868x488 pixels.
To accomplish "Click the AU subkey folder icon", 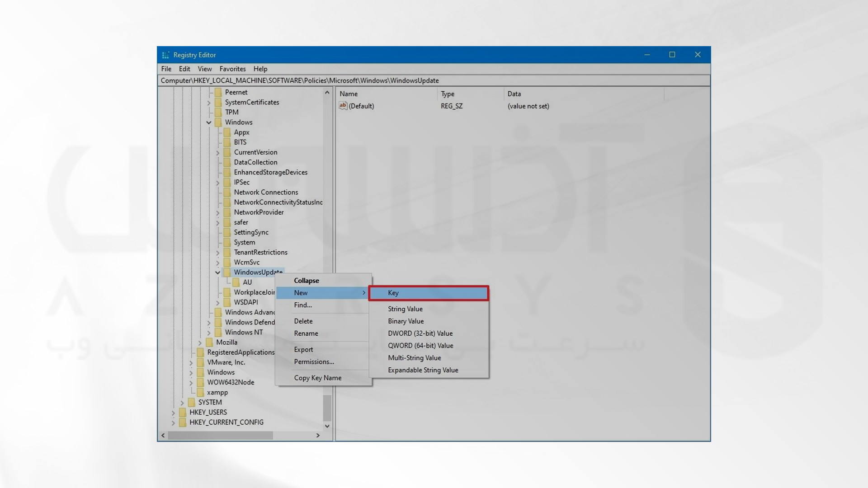I will [236, 282].
